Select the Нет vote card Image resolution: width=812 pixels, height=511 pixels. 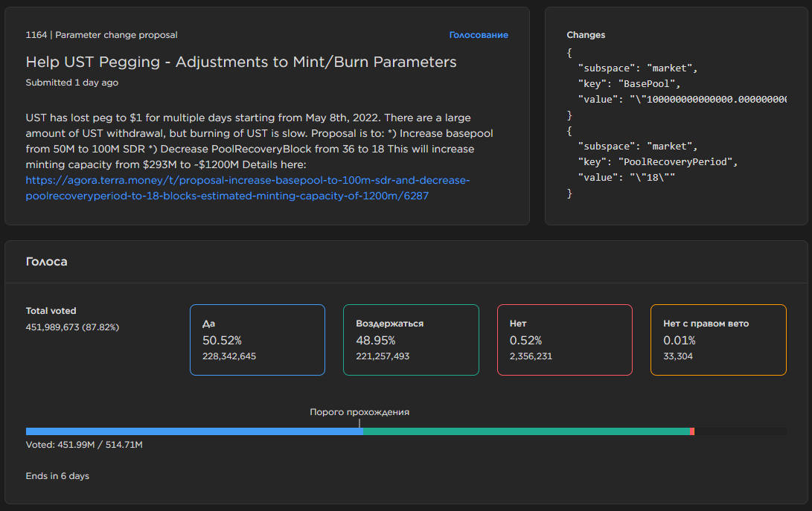[x=564, y=340]
